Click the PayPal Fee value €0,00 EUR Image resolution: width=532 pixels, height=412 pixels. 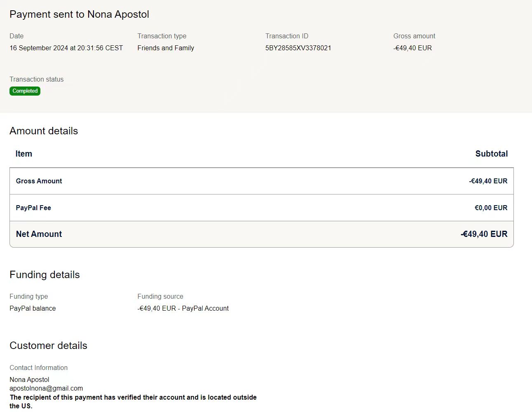coord(491,208)
